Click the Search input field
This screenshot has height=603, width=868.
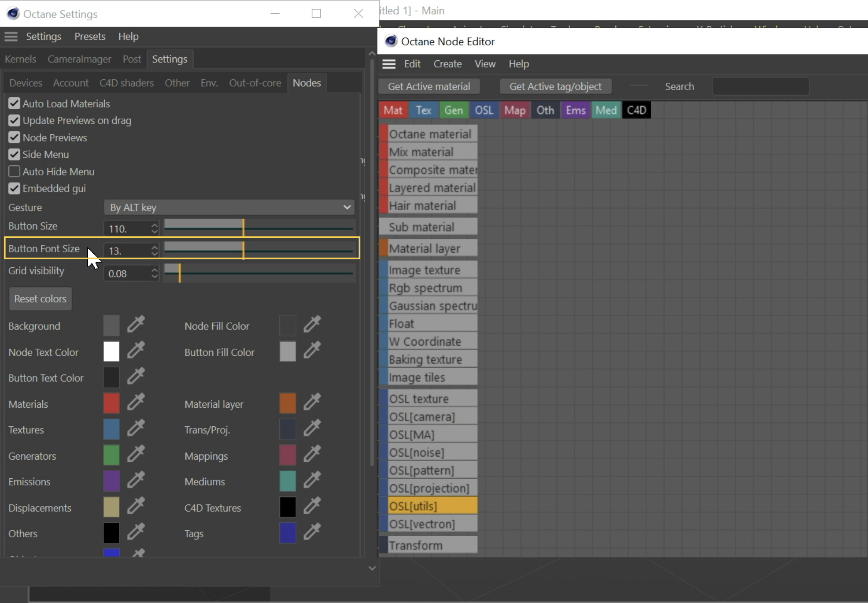760,86
